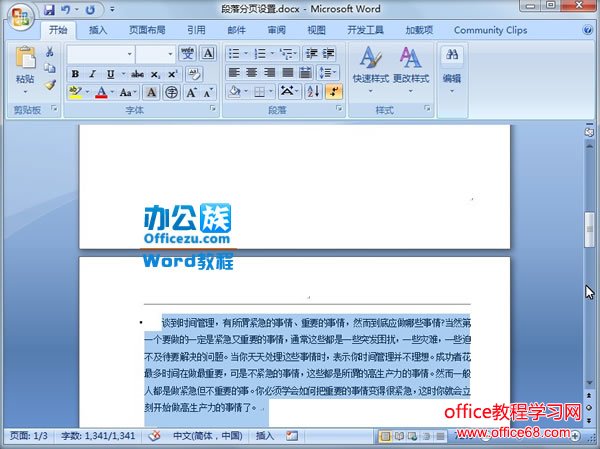
Task: Grow the font size
Action: tap(191, 92)
